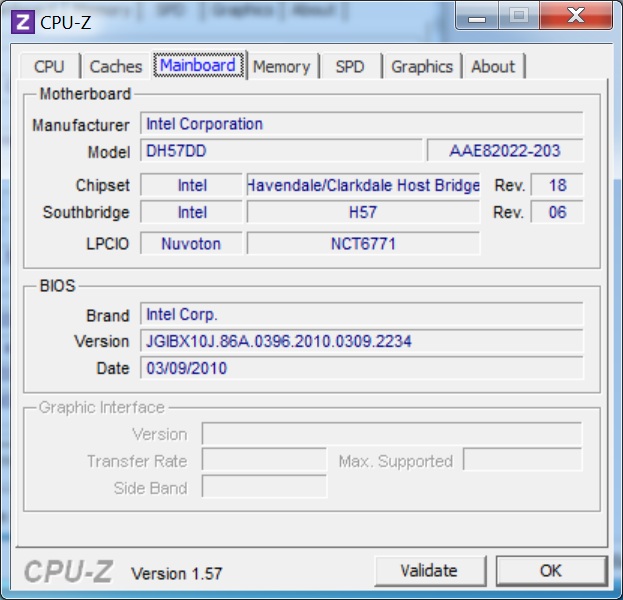Click the Rev. label next to 18
The image size is (623, 600).
pos(510,186)
